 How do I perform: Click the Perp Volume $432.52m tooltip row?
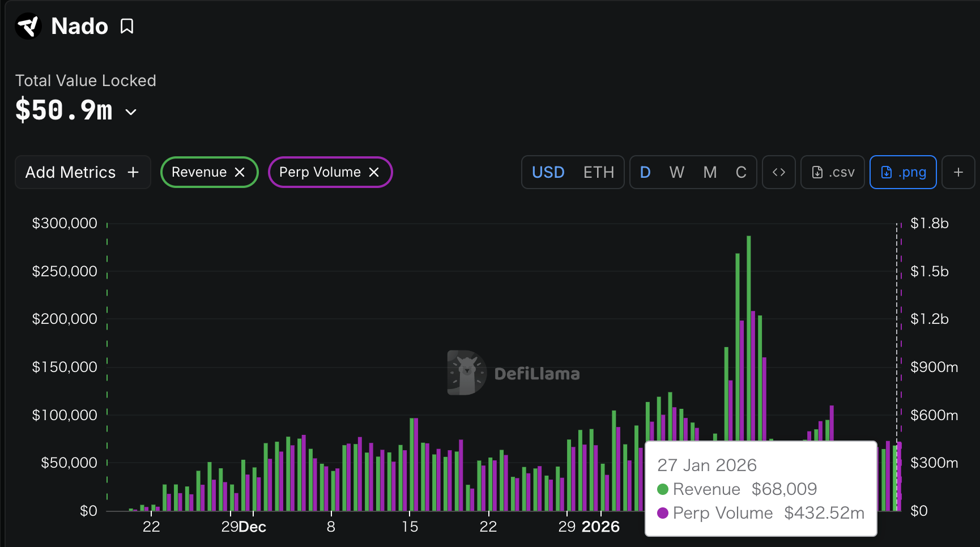761,512
